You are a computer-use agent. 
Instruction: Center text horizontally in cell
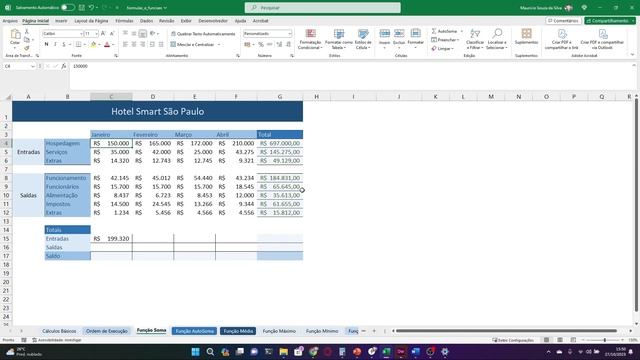[134, 44]
